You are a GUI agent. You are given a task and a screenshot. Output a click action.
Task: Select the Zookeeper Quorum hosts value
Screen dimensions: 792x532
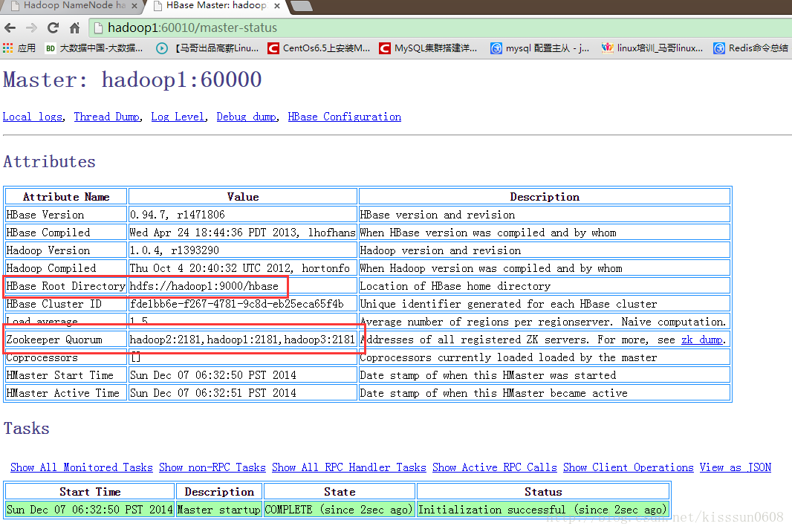[x=242, y=340]
